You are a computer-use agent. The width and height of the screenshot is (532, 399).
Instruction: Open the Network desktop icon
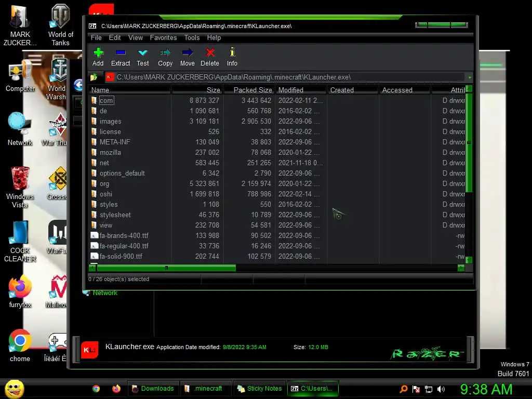coord(20,129)
